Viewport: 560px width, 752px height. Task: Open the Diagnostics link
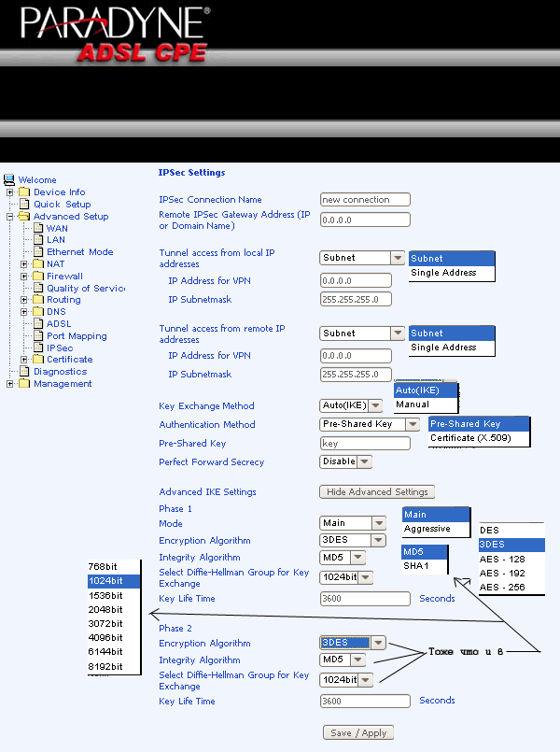61,371
